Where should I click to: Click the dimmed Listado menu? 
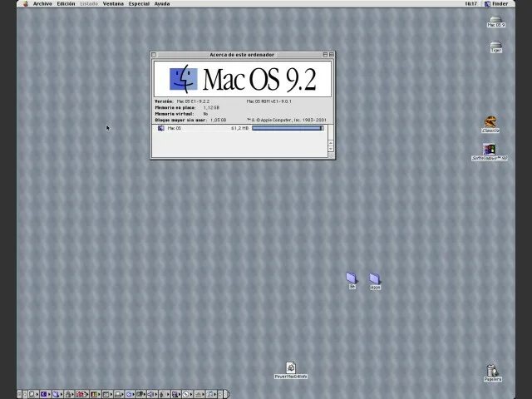[89, 3]
